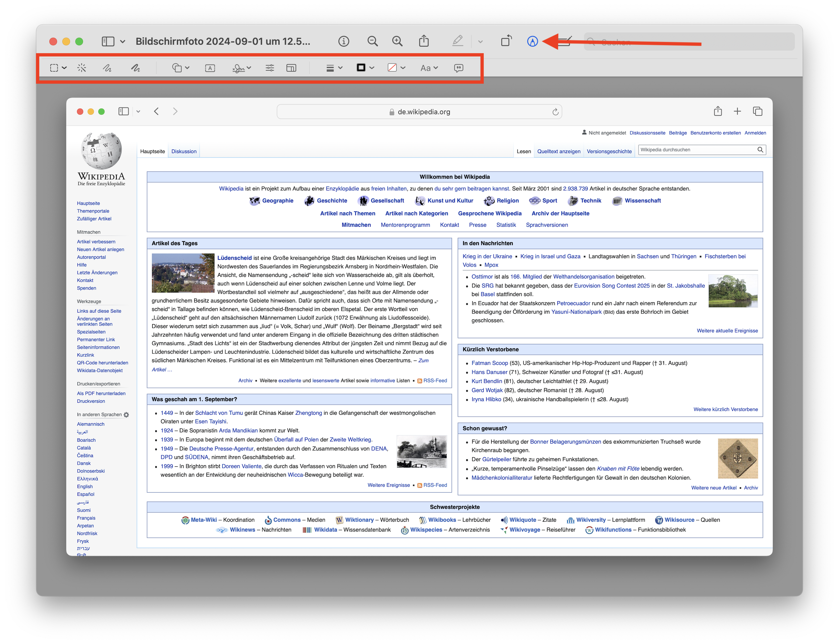This screenshot has height=644, width=839.
Task: Select the Text box tool
Action: pos(210,68)
